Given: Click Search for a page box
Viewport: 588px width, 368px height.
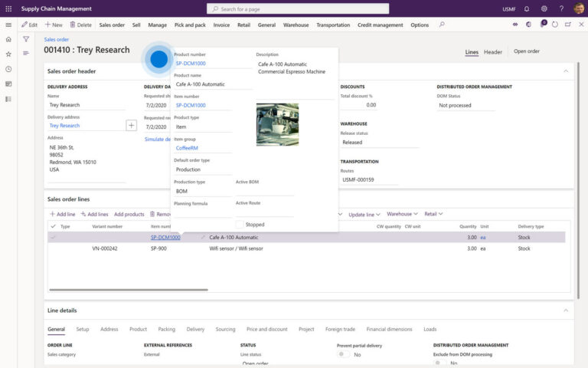Looking at the screenshot, I should point(298,8).
